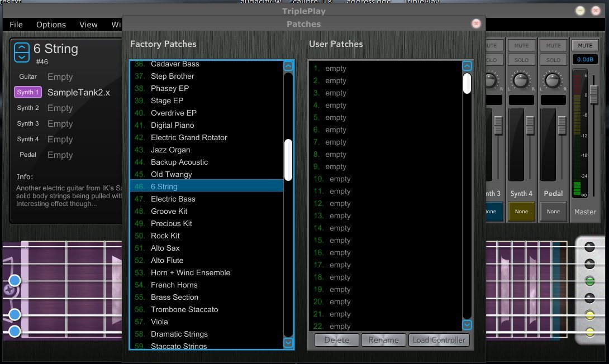
Task: Open the View menu
Action: tap(88, 25)
